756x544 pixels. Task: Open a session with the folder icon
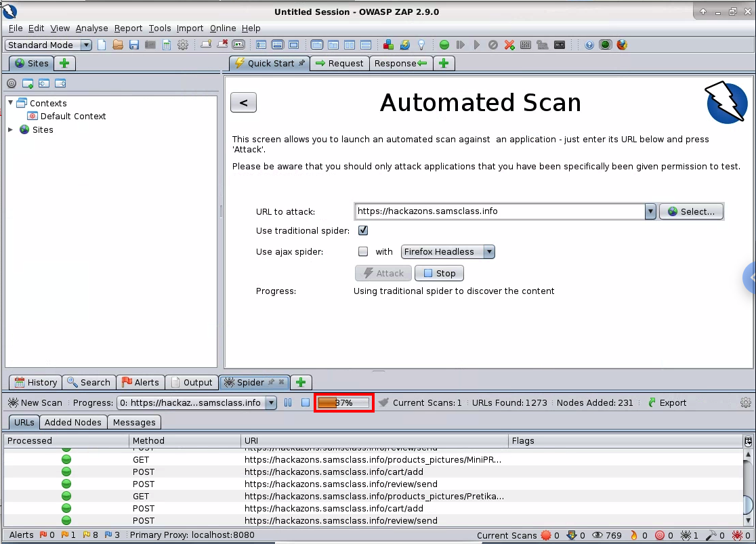pyautogui.click(x=118, y=45)
